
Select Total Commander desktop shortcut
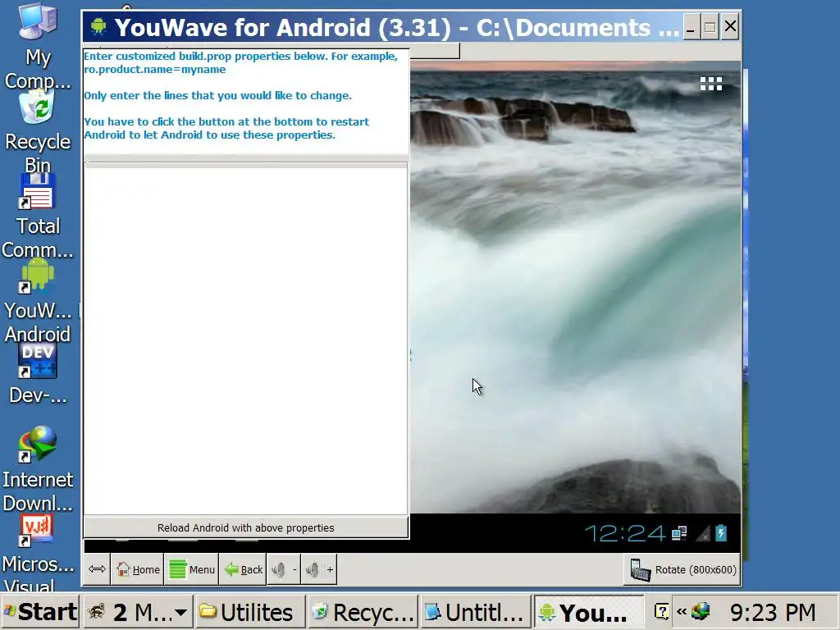38,217
